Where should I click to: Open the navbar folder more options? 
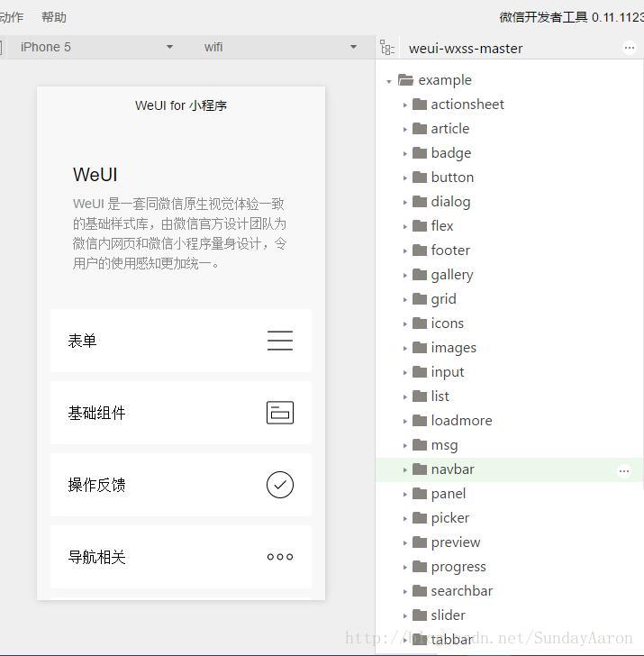tap(624, 471)
